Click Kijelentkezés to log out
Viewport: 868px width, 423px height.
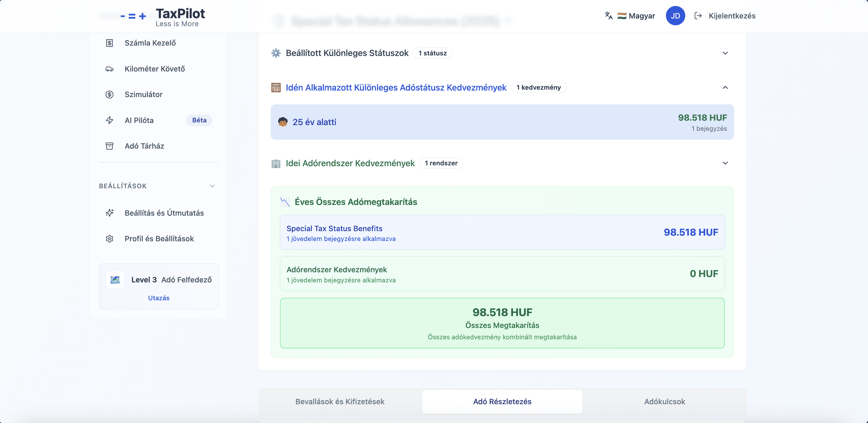coord(732,16)
